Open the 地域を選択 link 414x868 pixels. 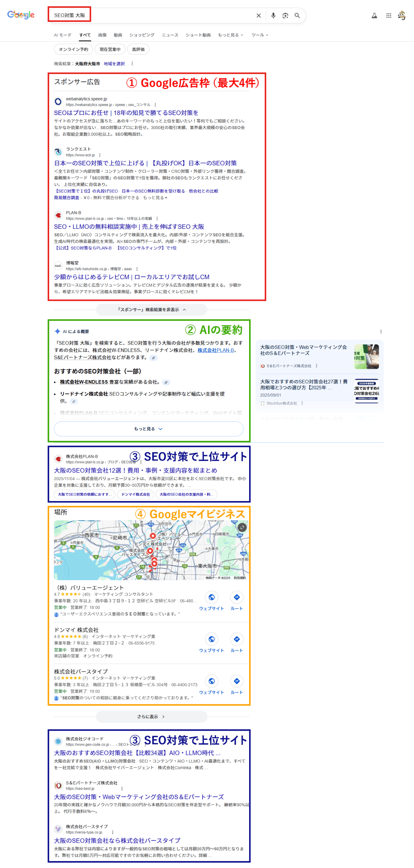click(114, 64)
